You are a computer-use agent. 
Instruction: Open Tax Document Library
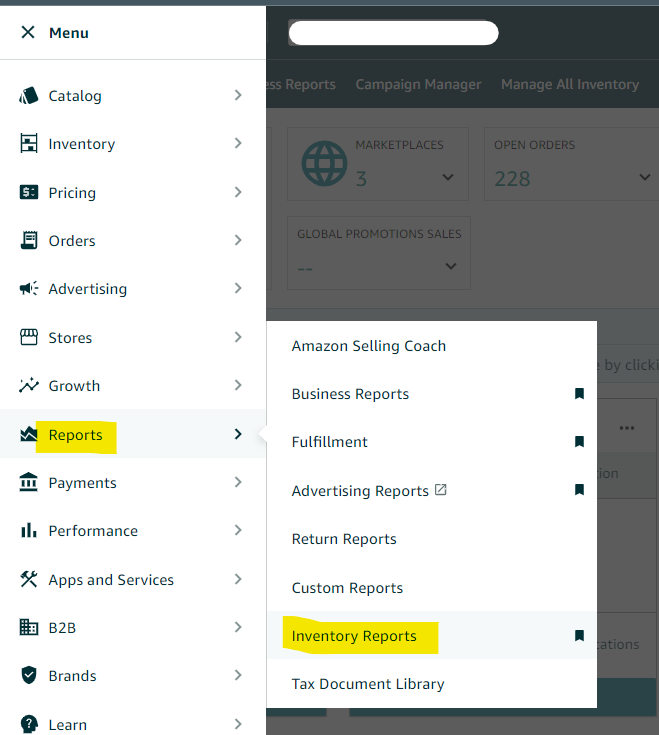368,684
